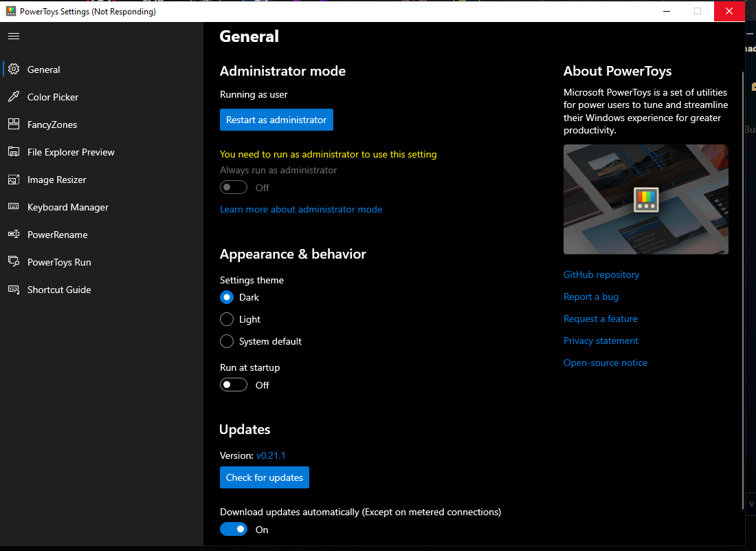Minimize the PowerToys Settings window

tap(667, 11)
